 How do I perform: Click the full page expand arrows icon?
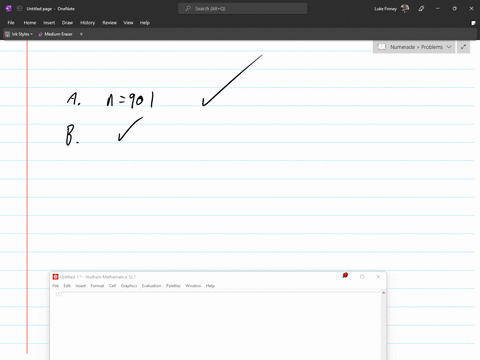[x=463, y=47]
